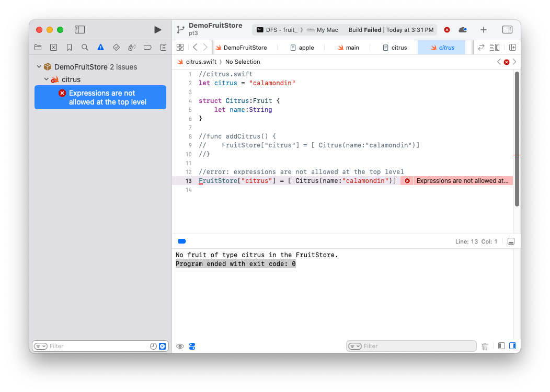Viewport: 550px width, 392px height.
Task: Open the Bookmark navigator
Action: tap(69, 48)
